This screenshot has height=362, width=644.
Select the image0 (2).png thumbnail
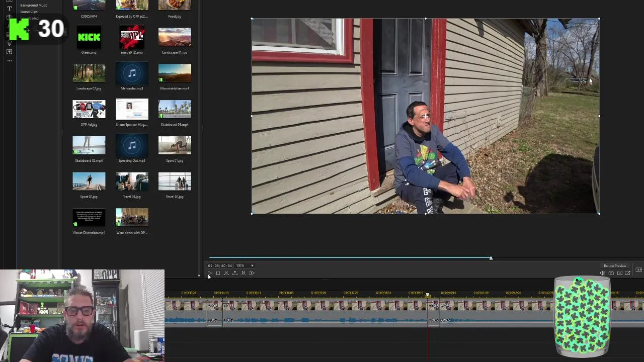coord(132,37)
